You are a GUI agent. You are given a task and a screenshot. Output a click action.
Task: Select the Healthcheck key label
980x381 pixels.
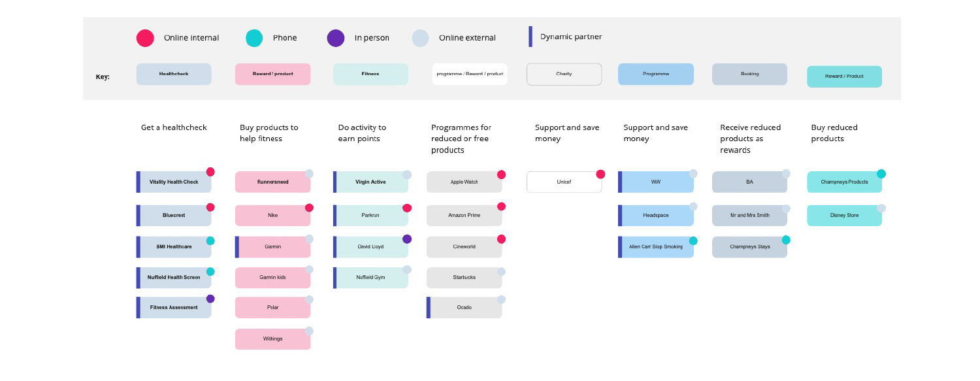[174, 74]
